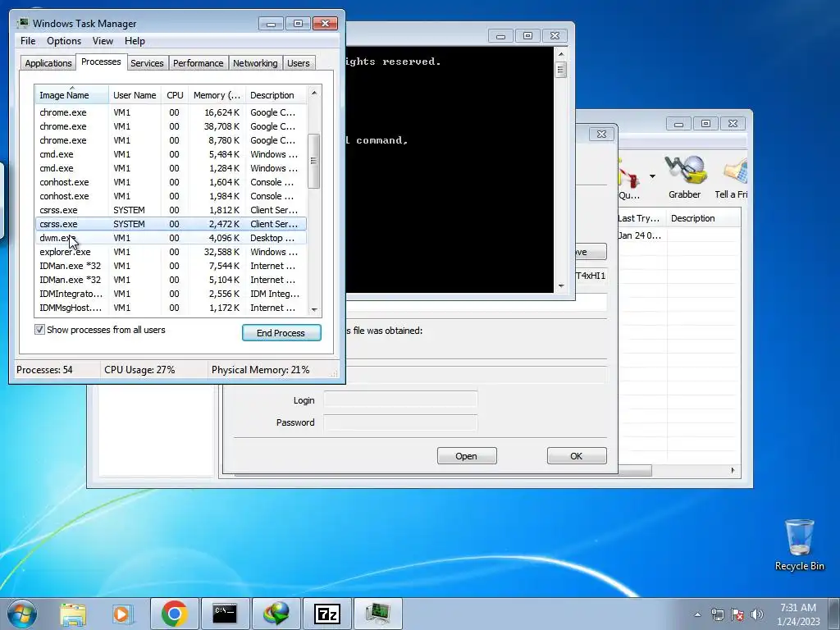Open 7-Zip from the taskbar
Image resolution: width=840 pixels, height=630 pixels.
tap(326, 614)
